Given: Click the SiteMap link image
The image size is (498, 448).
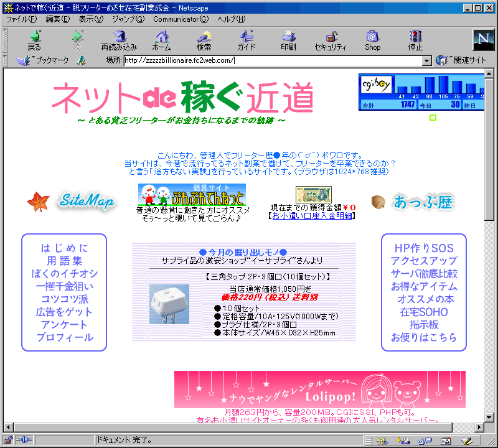Looking at the screenshot, I should pyautogui.click(x=87, y=202).
